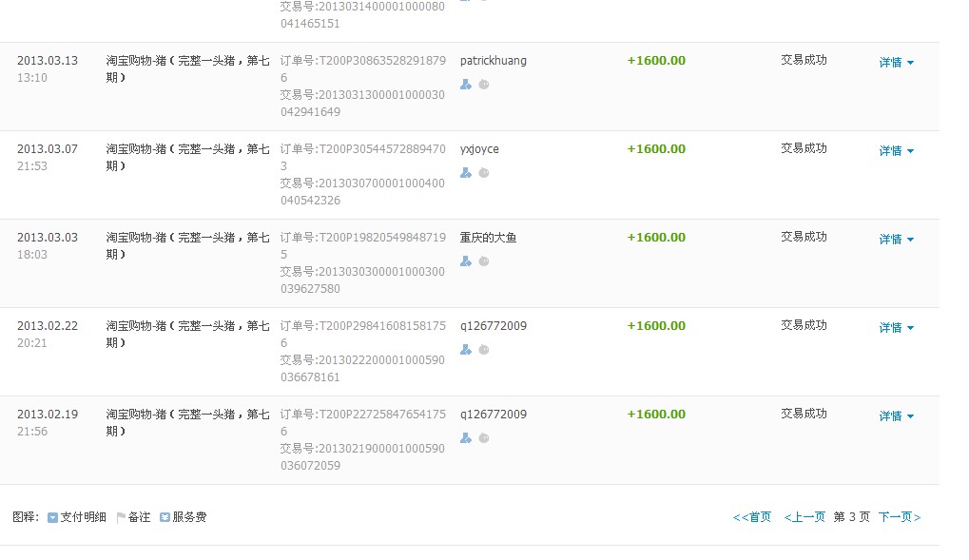Screen dimensions: 969x560
Task: Click the blue person icon under 重庆的大鱼
Action: coord(465,261)
